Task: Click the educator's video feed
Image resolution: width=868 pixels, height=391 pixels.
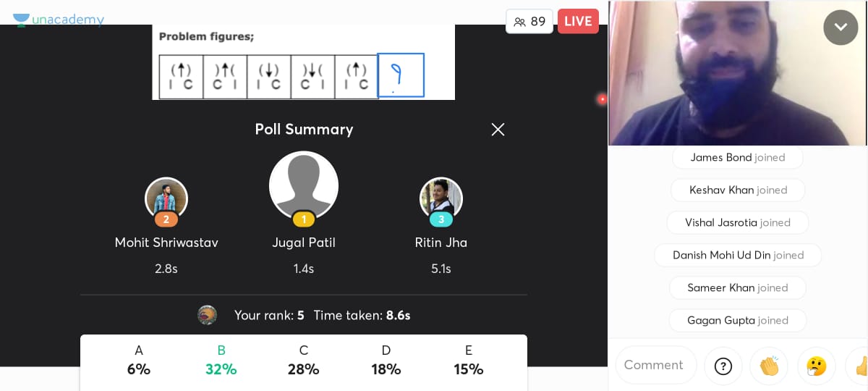Action: [737, 73]
